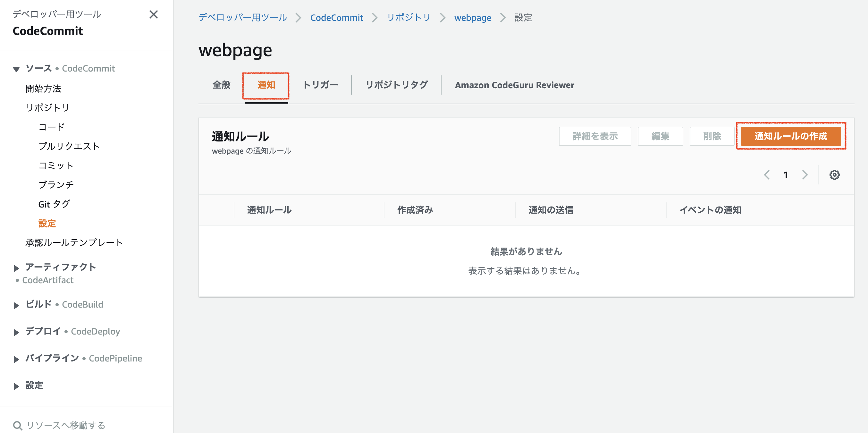Switch to the 全般 tab

tap(221, 85)
